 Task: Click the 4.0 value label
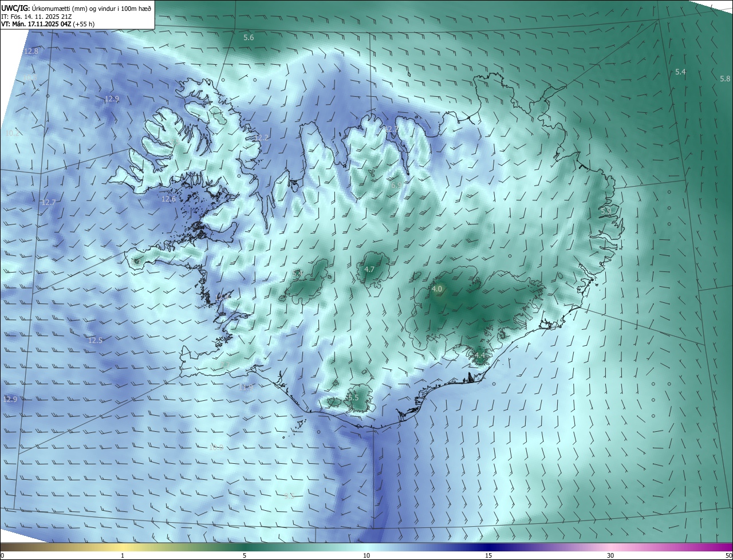pos(437,289)
